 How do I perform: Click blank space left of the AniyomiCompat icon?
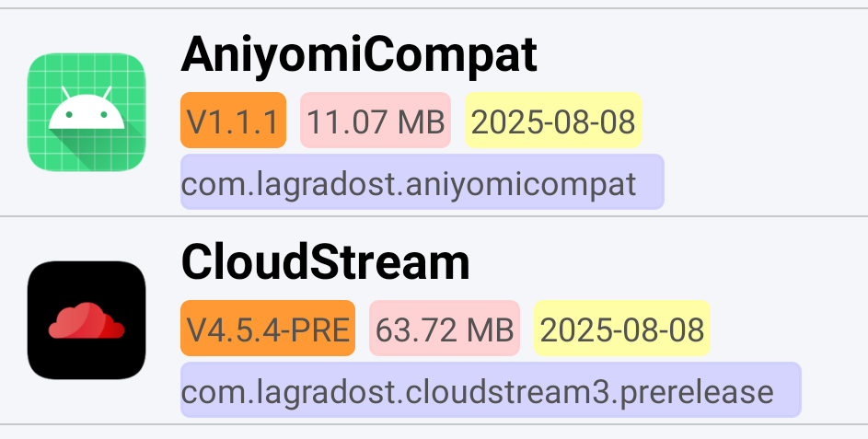pos(13,112)
